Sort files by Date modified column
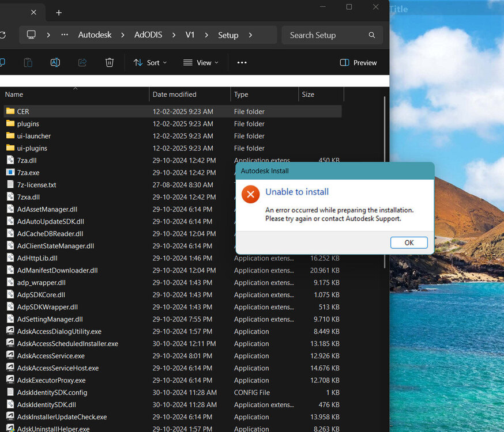Screen dimensions: 504x432 (174, 94)
